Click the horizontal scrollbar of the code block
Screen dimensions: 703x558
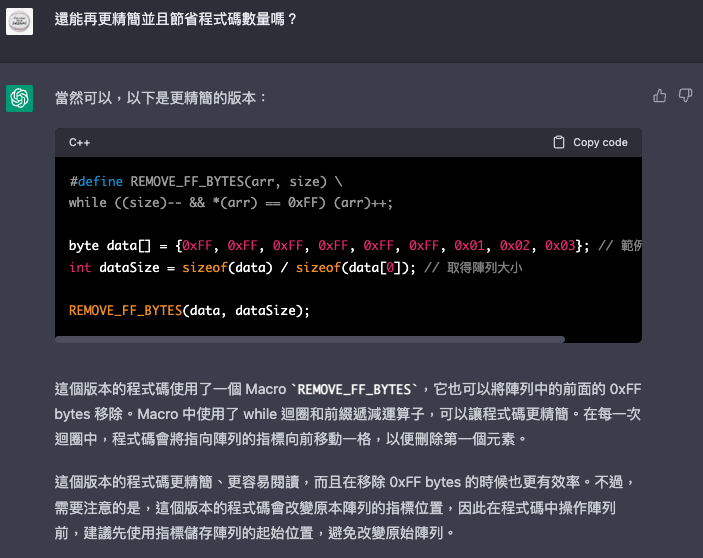coord(310,339)
